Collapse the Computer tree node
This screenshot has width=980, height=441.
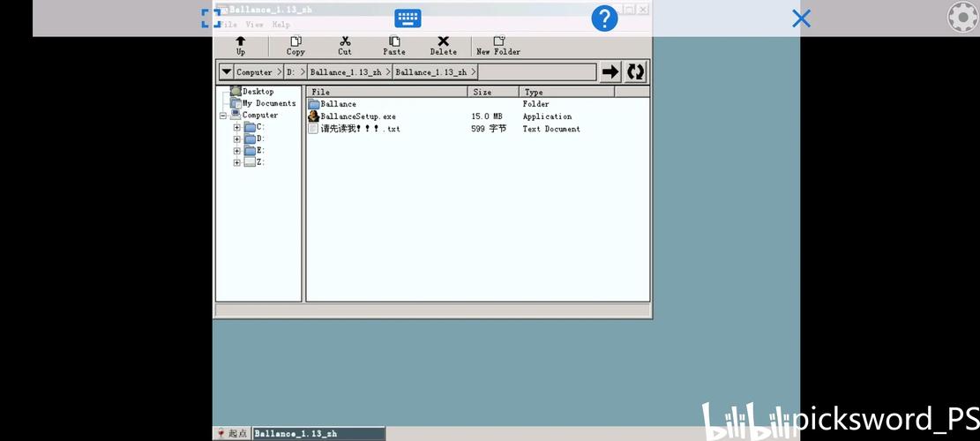pyautogui.click(x=223, y=116)
